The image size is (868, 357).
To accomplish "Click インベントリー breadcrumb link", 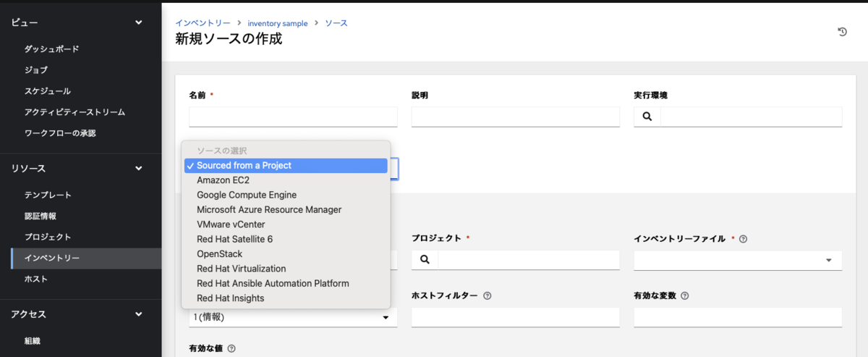I will click(x=202, y=23).
